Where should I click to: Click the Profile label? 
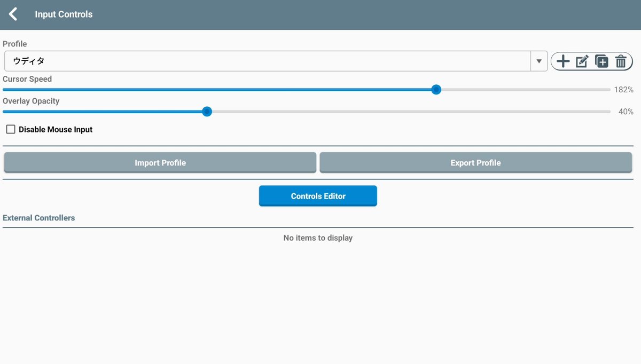point(15,44)
